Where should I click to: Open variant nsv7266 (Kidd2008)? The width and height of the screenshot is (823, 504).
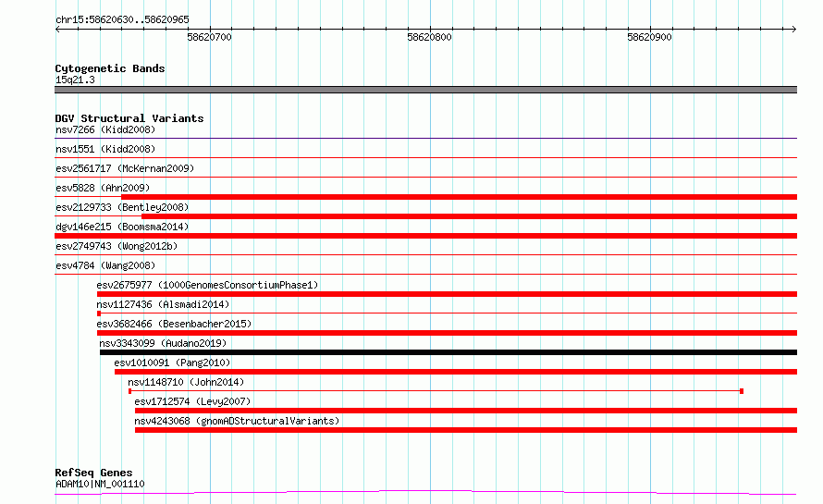point(105,129)
